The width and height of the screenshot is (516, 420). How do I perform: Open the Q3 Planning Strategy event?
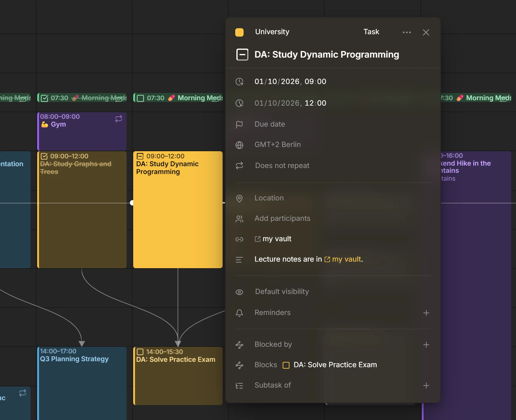click(82, 383)
